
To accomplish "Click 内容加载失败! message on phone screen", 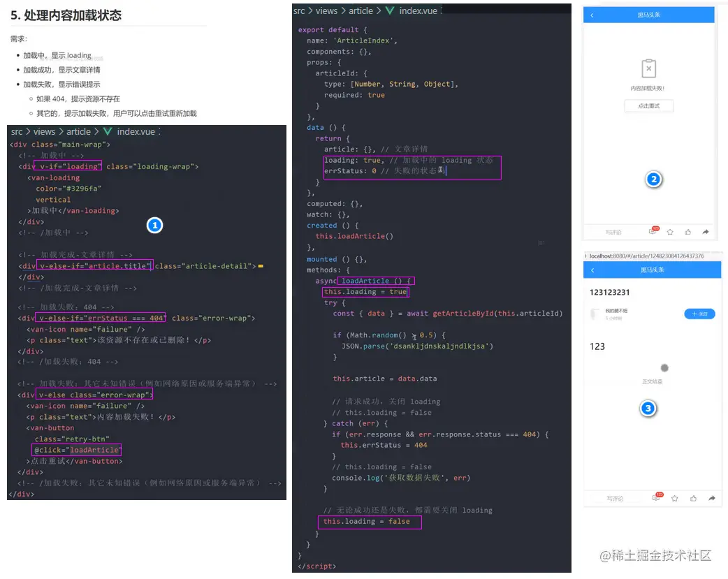I will 647,88.
